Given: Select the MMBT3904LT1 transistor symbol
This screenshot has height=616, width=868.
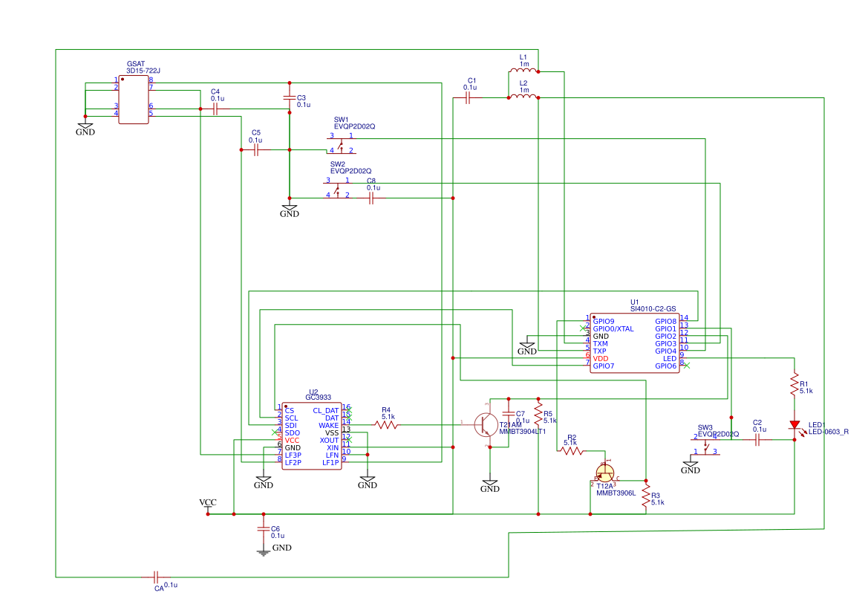Looking at the screenshot, I should [x=486, y=425].
